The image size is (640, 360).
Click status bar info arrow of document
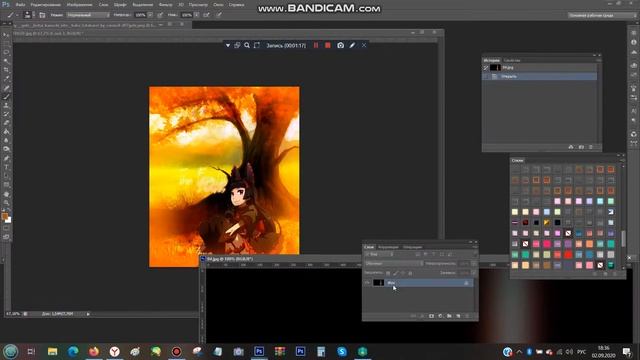pyautogui.click(x=88, y=314)
